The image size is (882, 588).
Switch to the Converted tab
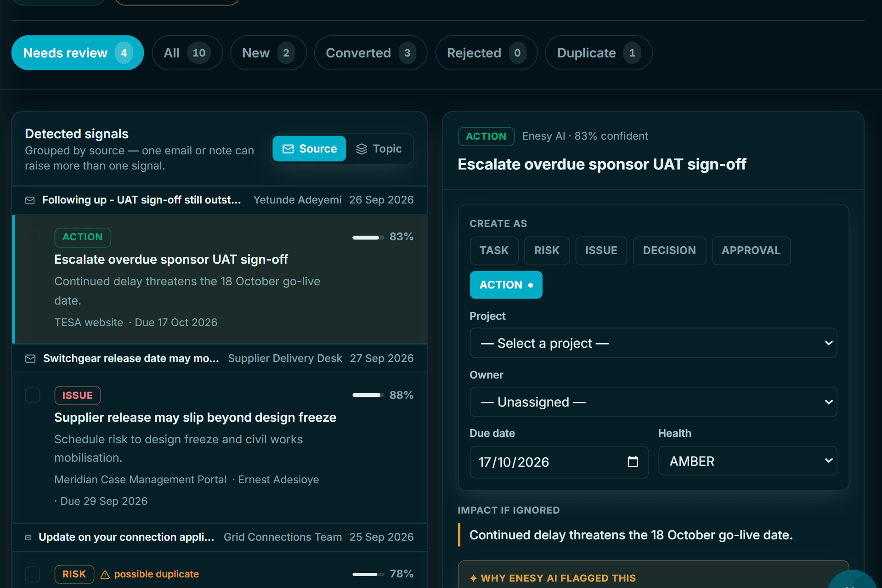click(x=371, y=53)
